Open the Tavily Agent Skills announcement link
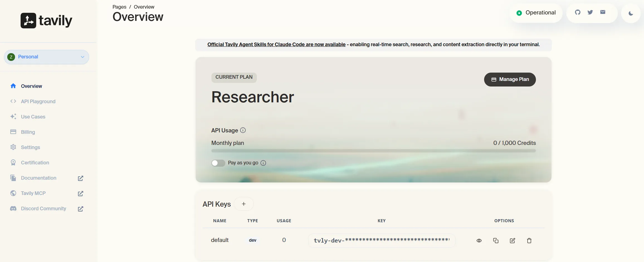 pyautogui.click(x=276, y=45)
